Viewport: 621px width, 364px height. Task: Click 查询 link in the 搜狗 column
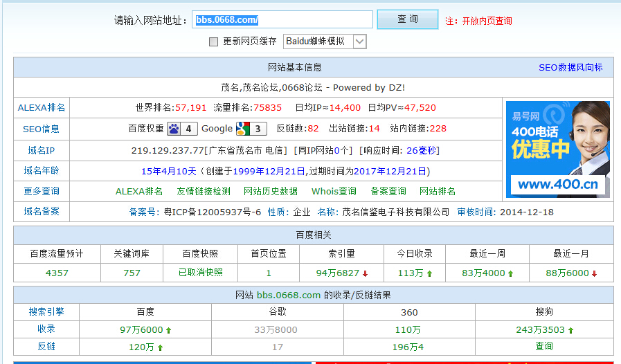point(544,346)
